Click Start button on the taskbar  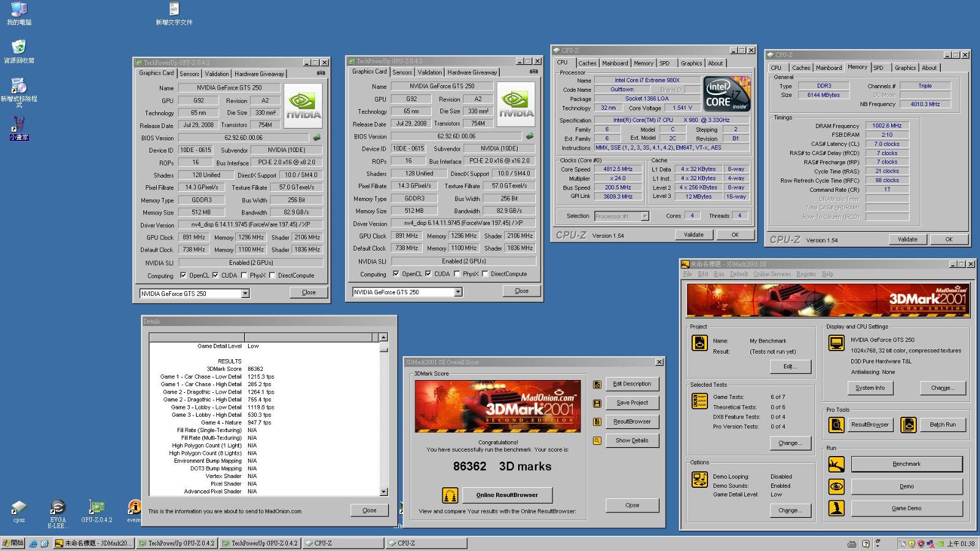(13, 543)
